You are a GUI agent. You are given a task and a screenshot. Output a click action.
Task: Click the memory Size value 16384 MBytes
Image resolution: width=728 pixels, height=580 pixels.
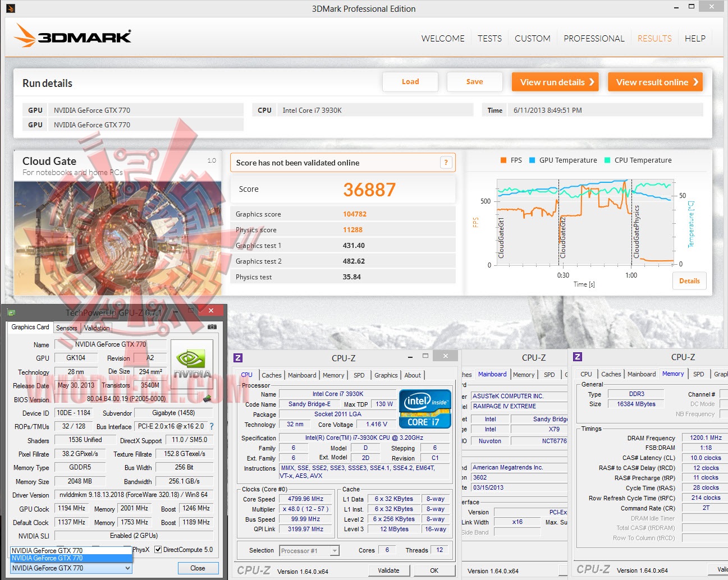(637, 404)
